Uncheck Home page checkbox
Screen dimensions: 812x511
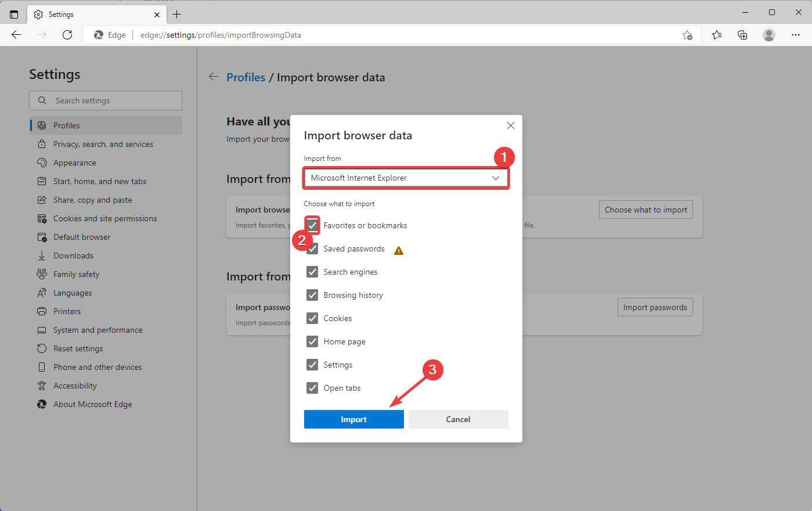click(x=312, y=341)
